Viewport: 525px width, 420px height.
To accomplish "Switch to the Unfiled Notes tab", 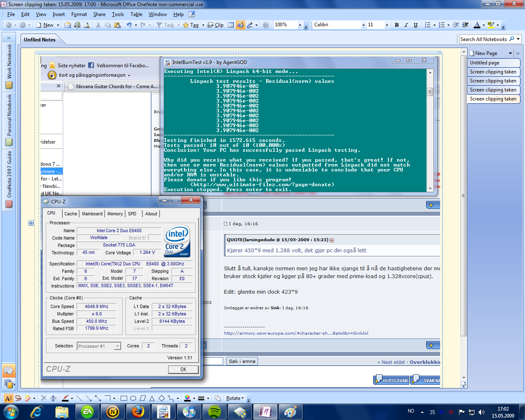I will (x=40, y=40).
